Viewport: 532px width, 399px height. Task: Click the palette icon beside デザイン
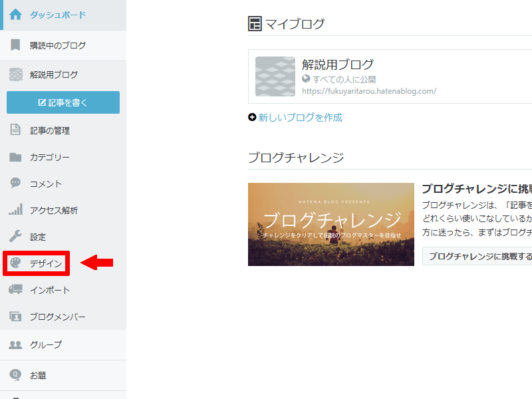(x=15, y=263)
